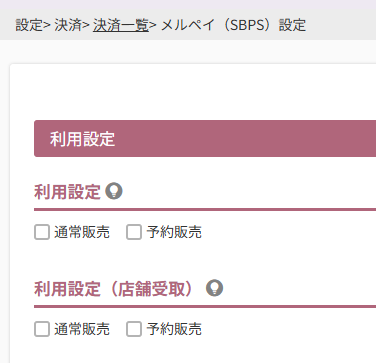Click 通常販売 label text in 店舗受取 section
This screenshot has width=376, height=363.
point(82,329)
